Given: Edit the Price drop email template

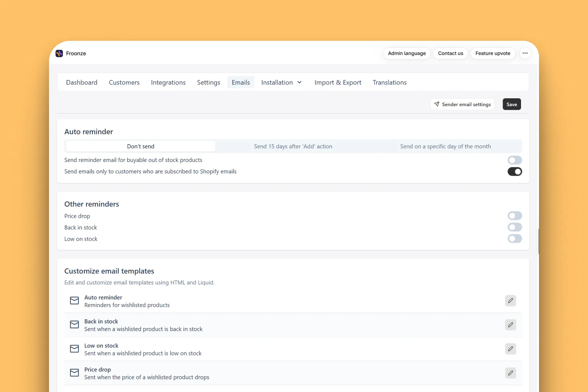Looking at the screenshot, I should click(x=511, y=373).
